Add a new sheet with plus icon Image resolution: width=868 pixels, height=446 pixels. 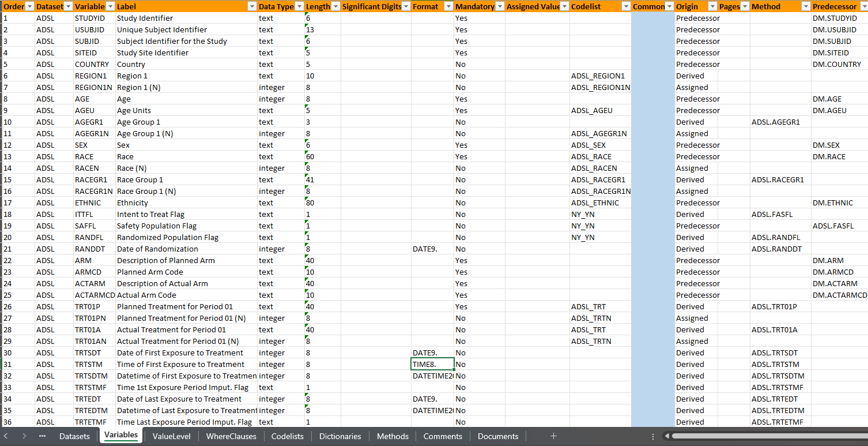pos(553,436)
